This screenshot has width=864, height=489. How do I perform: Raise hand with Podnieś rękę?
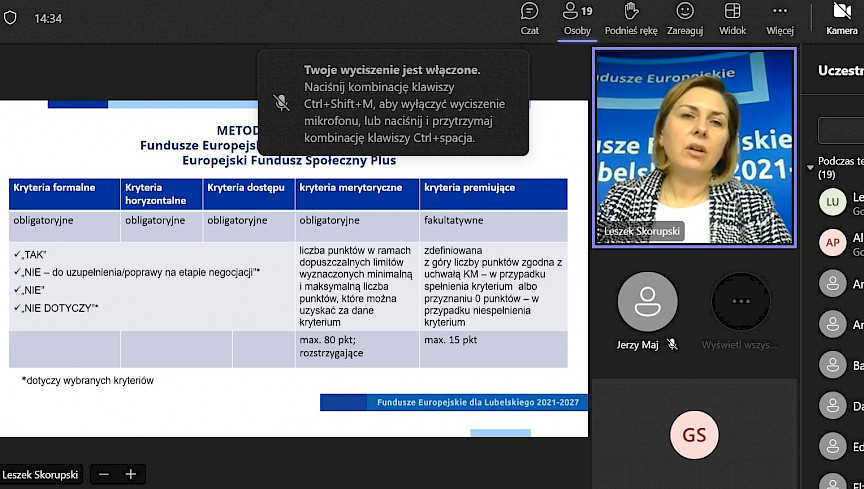click(x=631, y=19)
